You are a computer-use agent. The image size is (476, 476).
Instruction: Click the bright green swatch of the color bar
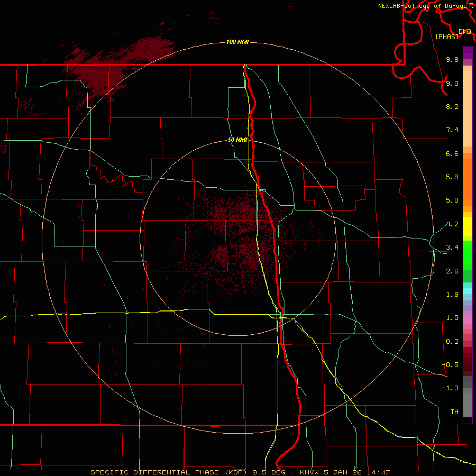[467, 255]
